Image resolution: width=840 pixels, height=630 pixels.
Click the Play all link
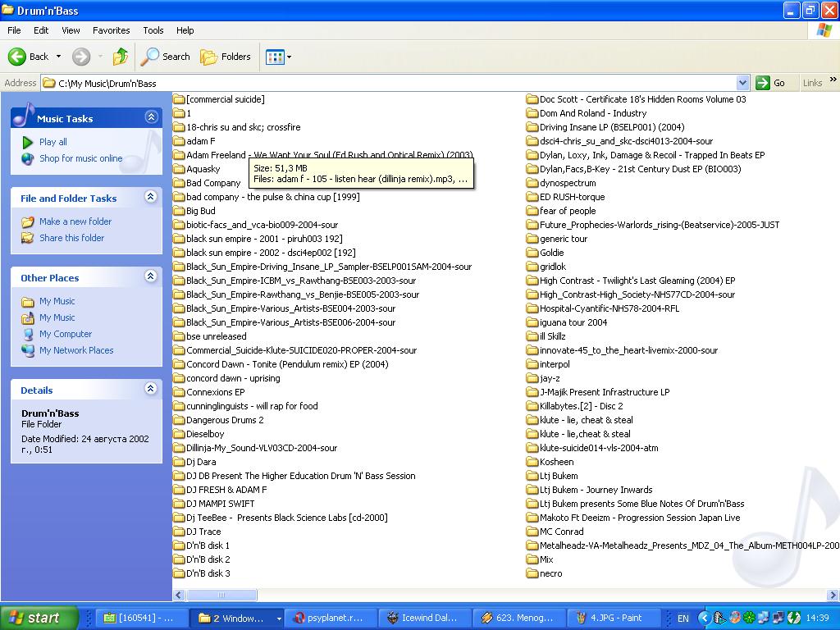(52, 142)
